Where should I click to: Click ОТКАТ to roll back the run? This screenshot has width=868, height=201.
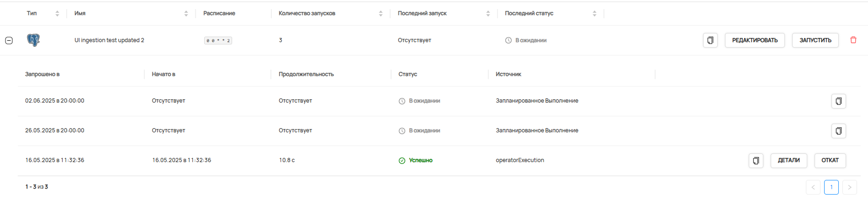coord(830,161)
